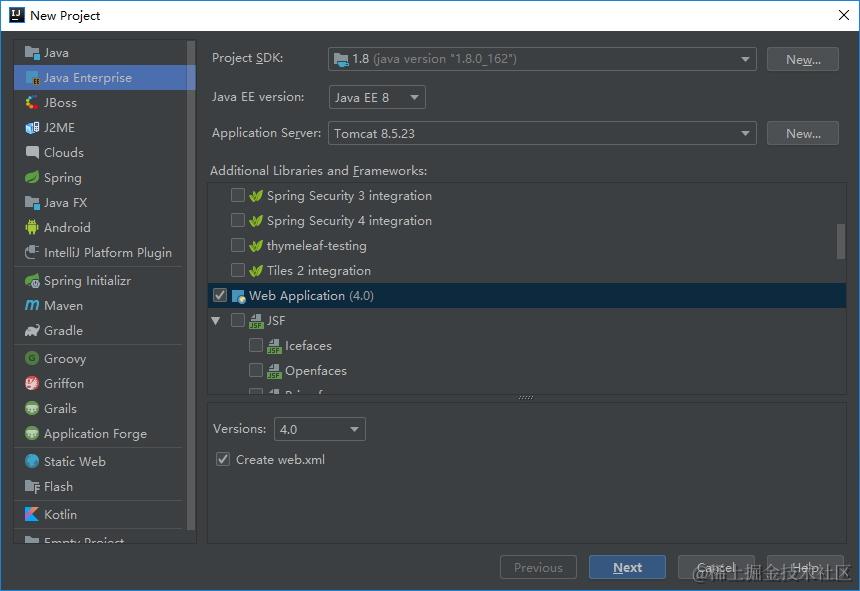
Task: Check the Icefaces checkbox
Action: click(256, 345)
